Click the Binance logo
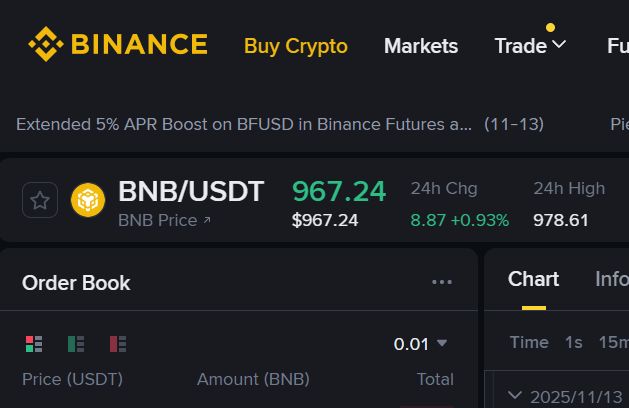629x408 pixels. point(117,45)
